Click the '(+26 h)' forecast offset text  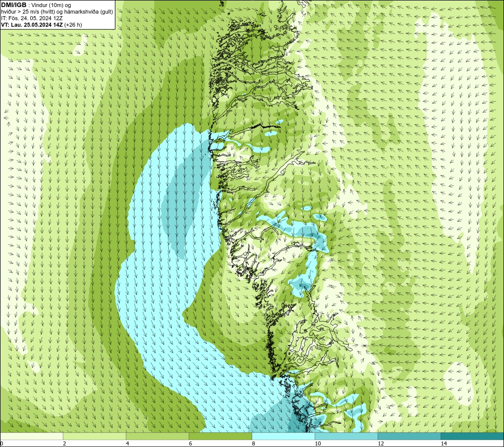tap(73, 25)
